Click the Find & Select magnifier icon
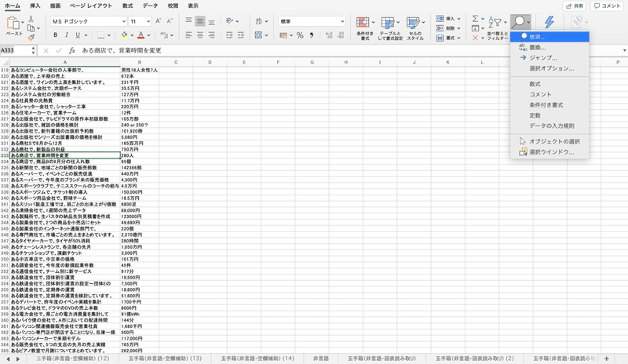 point(520,22)
